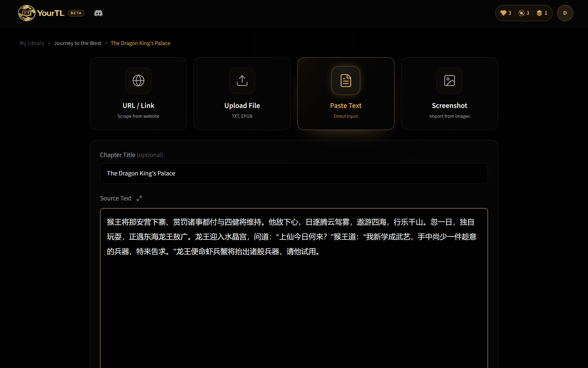588x368 pixels.
Task: Click the upload arrow icon
Action: [x=242, y=81]
